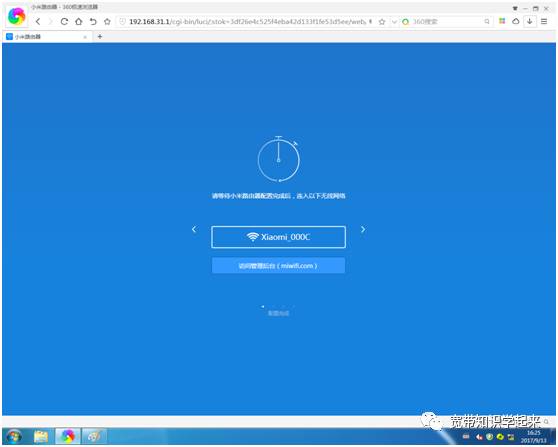Click the taskbar clock showing 16:25
558x447 pixels.
[533, 437]
